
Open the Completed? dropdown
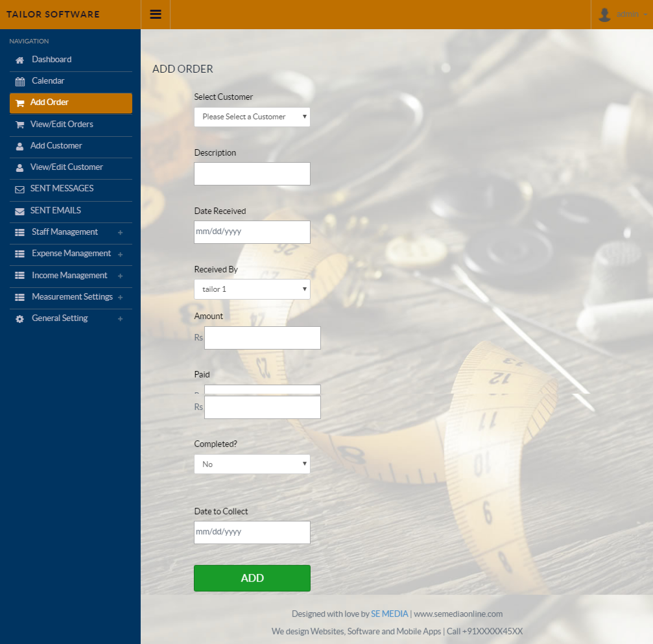[x=252, y=464]
